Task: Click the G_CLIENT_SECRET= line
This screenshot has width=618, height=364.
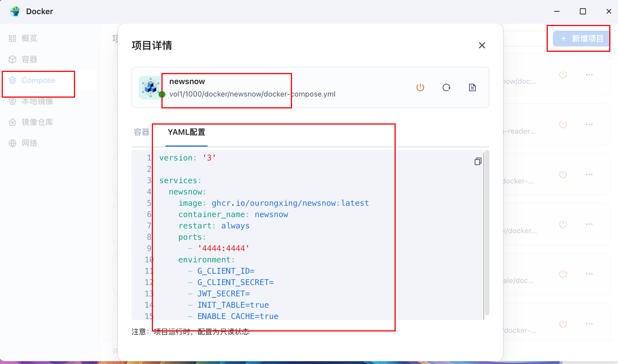Action: point(231,282)
